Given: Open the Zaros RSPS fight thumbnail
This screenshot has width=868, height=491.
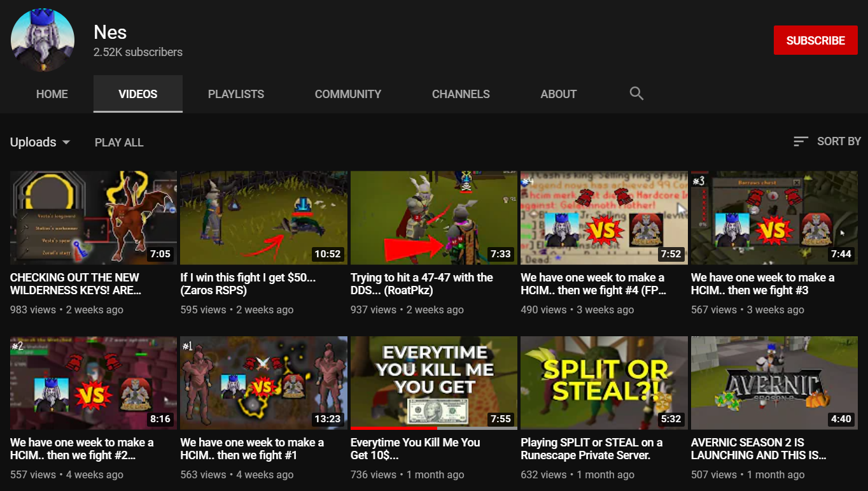Looking at the screenshot, I should [263, 218].
